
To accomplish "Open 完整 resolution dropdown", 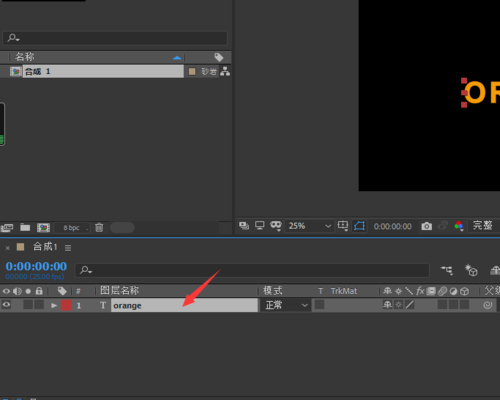I will (x=484, y=226).
